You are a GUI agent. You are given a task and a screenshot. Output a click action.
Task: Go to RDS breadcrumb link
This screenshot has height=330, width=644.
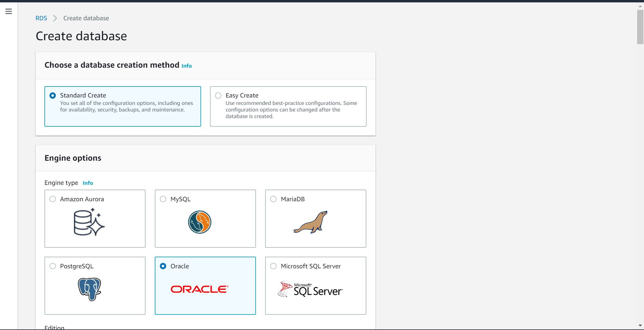pos(41,18)
